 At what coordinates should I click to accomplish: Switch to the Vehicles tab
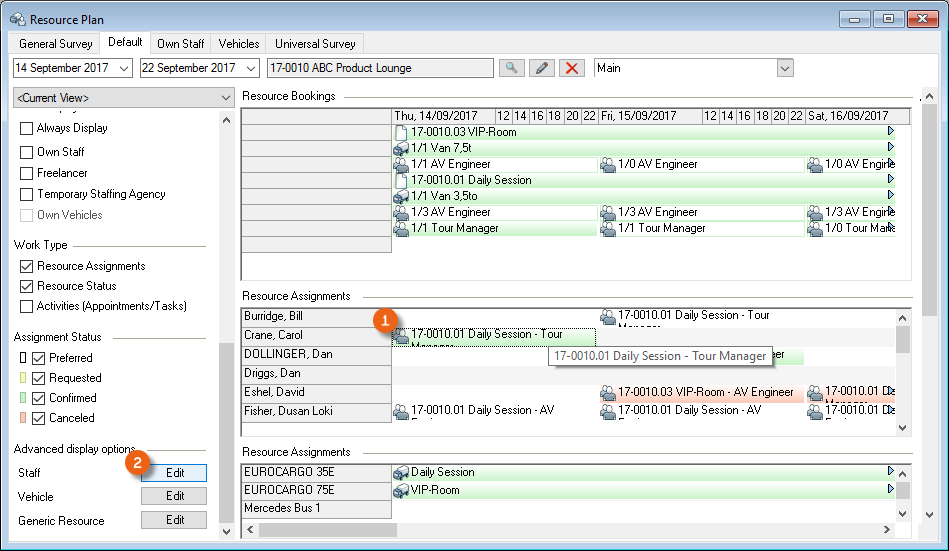[239, 44]
